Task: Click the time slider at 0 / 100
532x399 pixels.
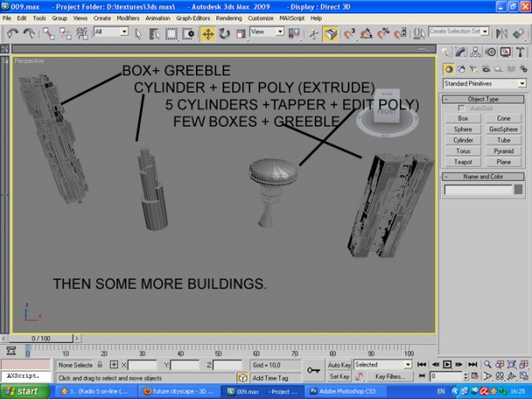Action: (41, 339)
